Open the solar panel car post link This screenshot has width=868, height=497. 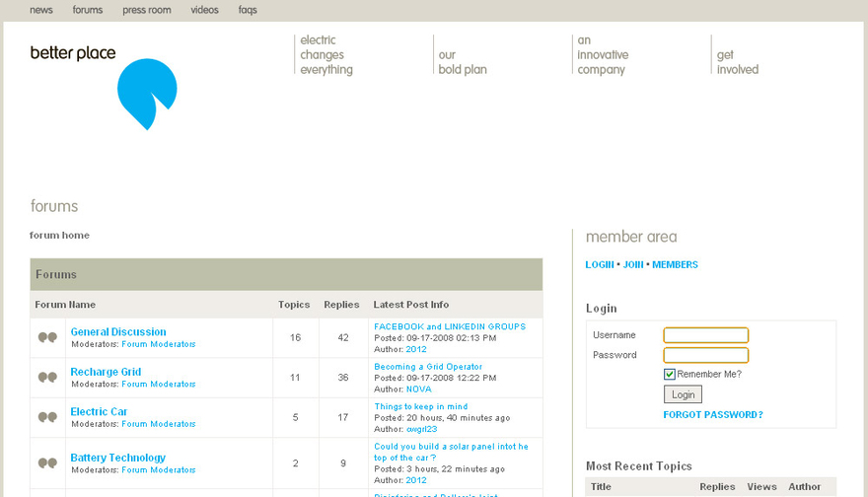pos(451,452)
